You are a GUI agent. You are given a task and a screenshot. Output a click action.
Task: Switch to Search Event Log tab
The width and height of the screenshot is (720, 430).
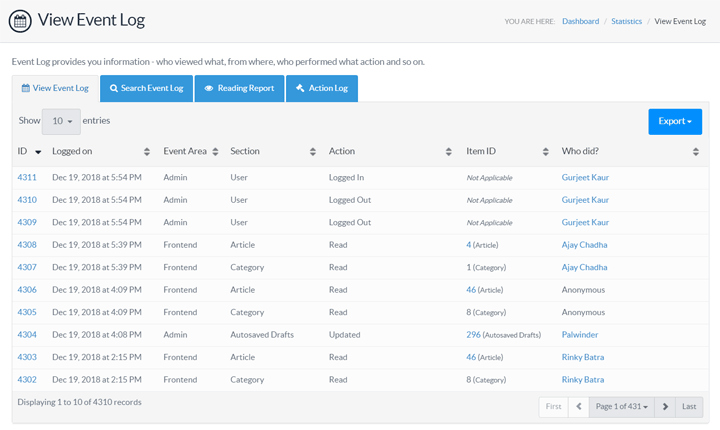[147, 88]
